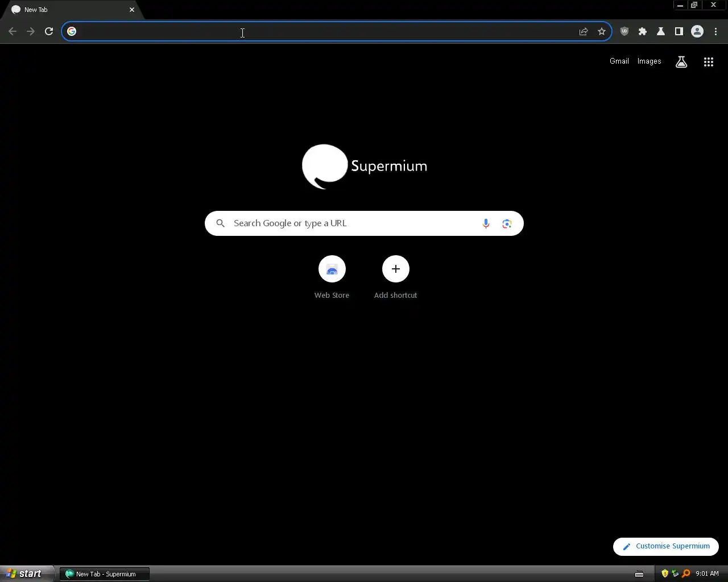The height and width of the screenshot is (582, 728).
Task: Search by image with Lens icon
Action: pyautogui.click(x=507, y=224)
